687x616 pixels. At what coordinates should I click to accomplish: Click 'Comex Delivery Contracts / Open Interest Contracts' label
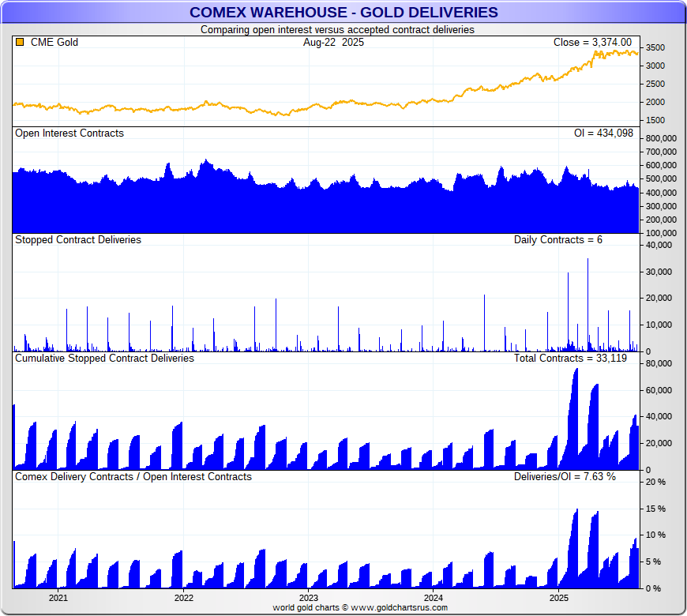(x=133, y=477)
